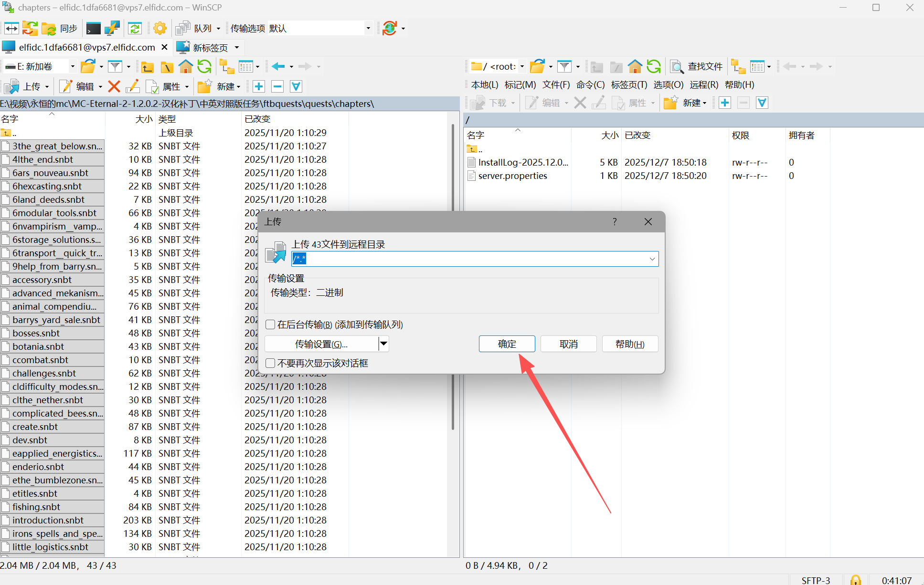The height and width of the screenshot is (585, 924).
Task: Go to remote home directory icon
Action: tap(635, 66)
